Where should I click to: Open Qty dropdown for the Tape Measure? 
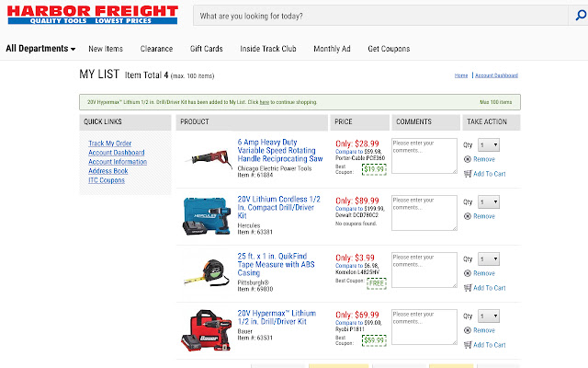[489, 259]
